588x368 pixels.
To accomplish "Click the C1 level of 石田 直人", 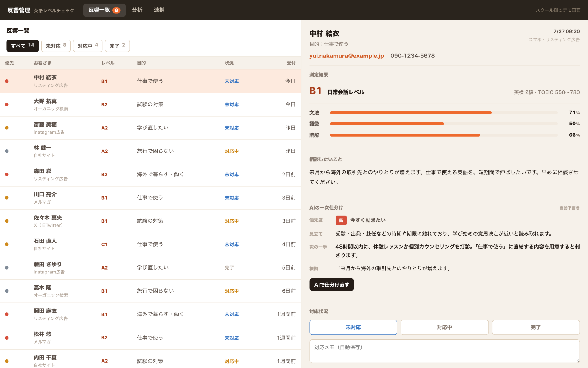I will pyautogui.click(x=105, y=244).
